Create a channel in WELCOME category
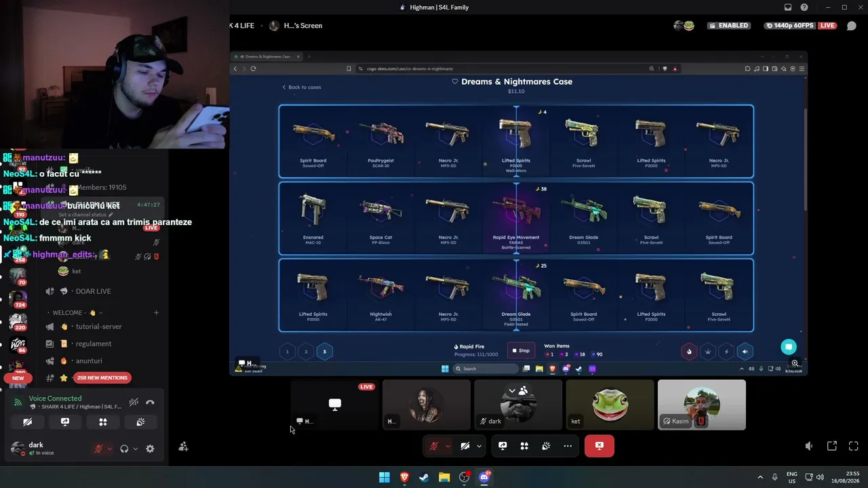 (x=156, y=313)
